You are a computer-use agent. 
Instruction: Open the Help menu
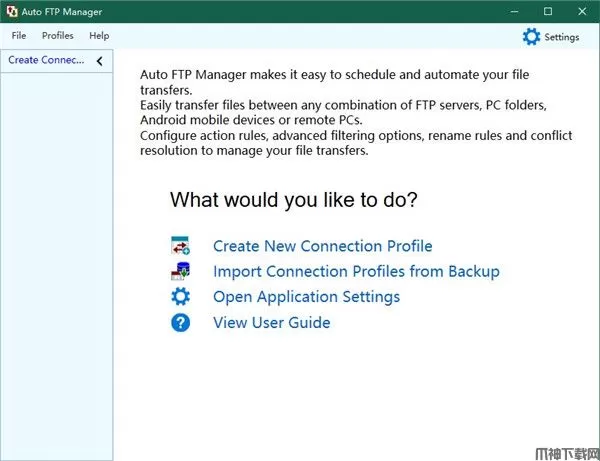(99, 36)
